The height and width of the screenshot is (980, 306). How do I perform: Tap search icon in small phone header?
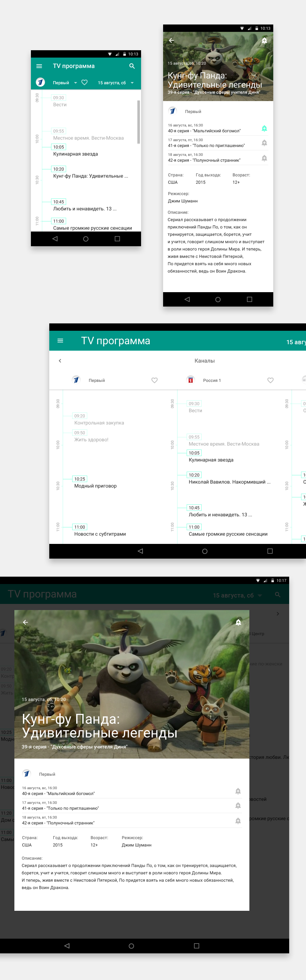[132, 66]
